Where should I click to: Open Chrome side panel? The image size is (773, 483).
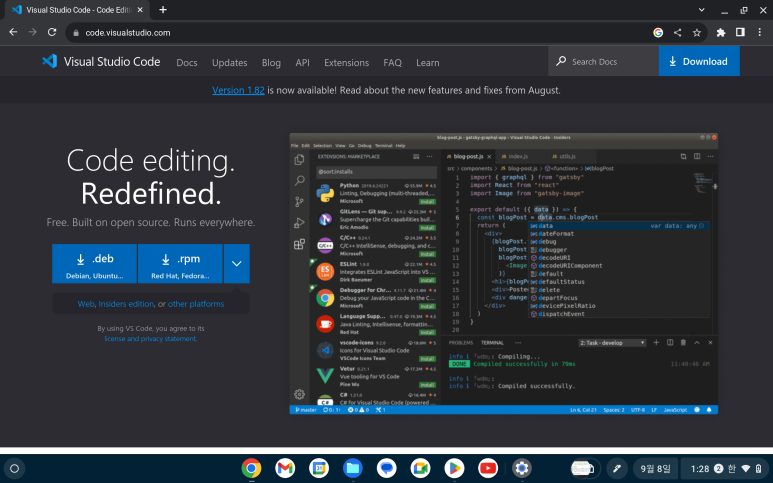[x=740, y=33]
